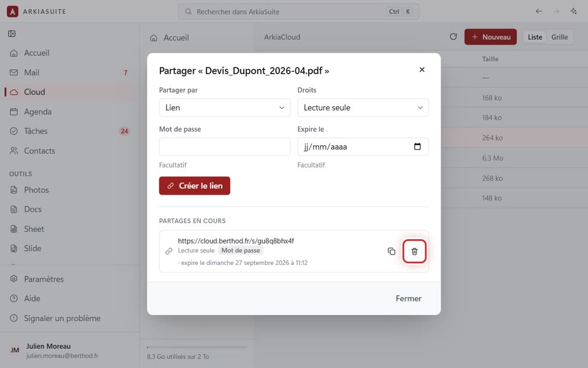
Task: Click the Fermer button
Action: (409, 299)
